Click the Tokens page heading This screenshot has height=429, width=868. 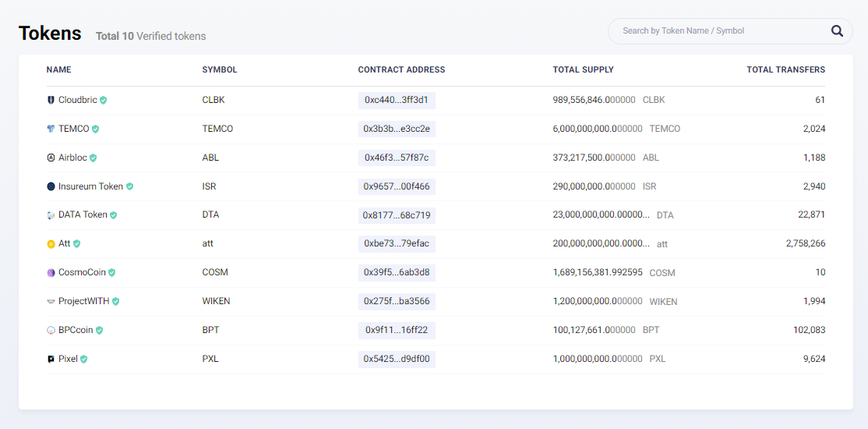[x=50, y=34]
